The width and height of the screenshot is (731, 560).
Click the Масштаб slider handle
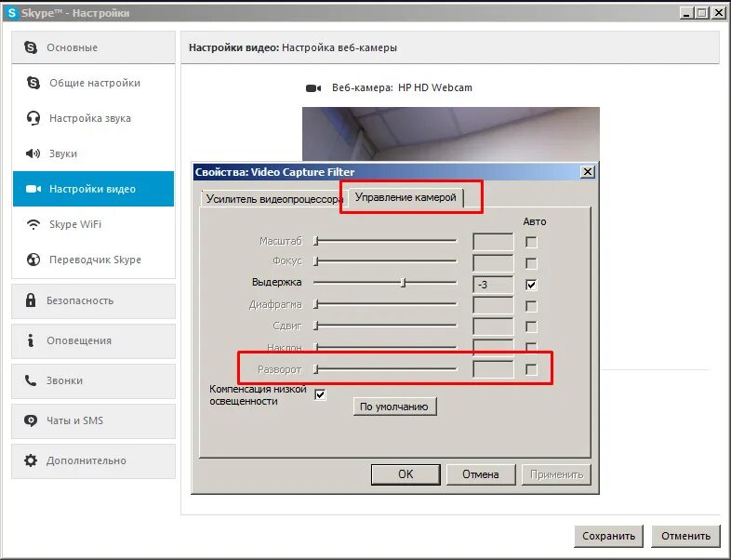[316, 241]
